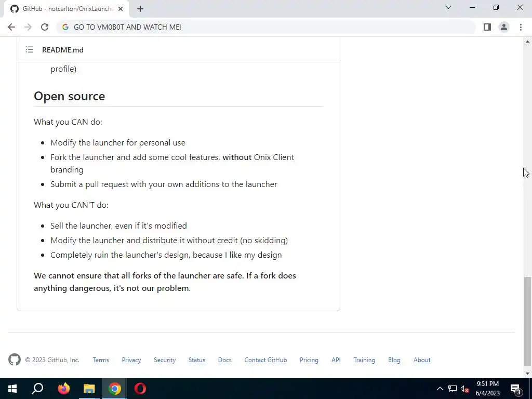
Task: Open the Security footer link
Action: (165, 360)
